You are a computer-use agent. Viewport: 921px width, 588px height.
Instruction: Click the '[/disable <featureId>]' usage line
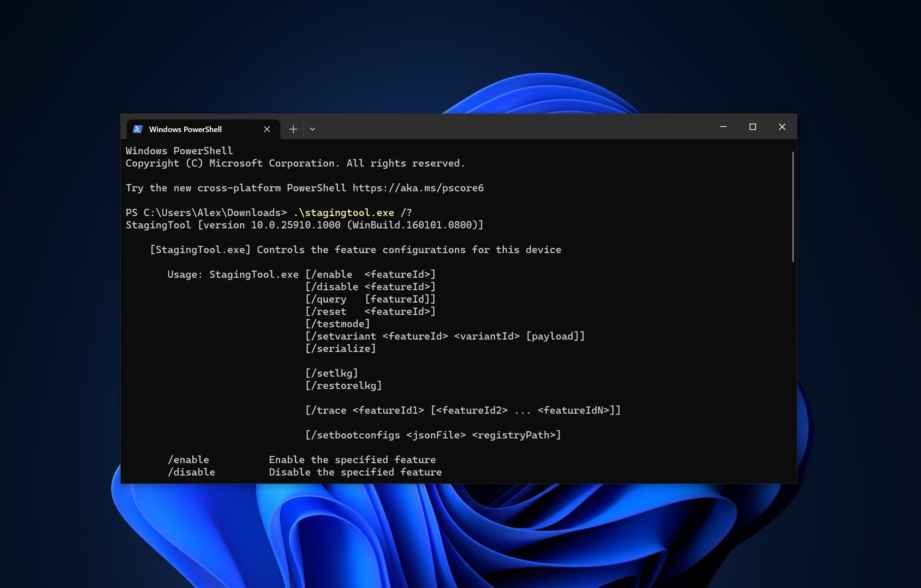(371, 287)
